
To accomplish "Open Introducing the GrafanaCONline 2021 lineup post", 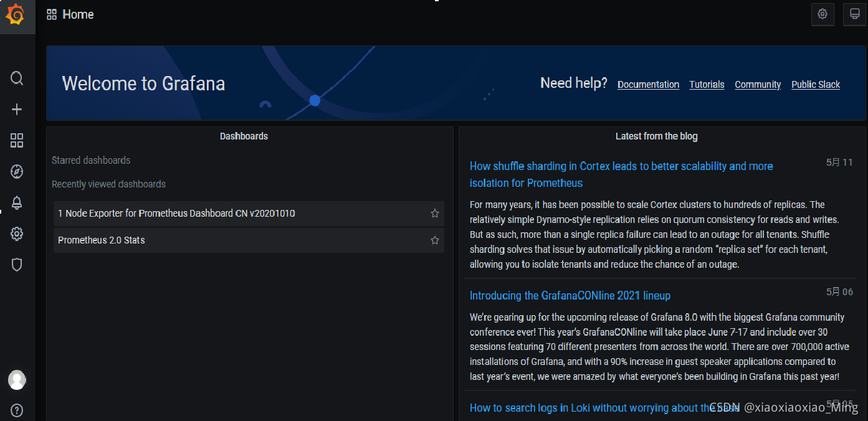I will tap(570, 295).
